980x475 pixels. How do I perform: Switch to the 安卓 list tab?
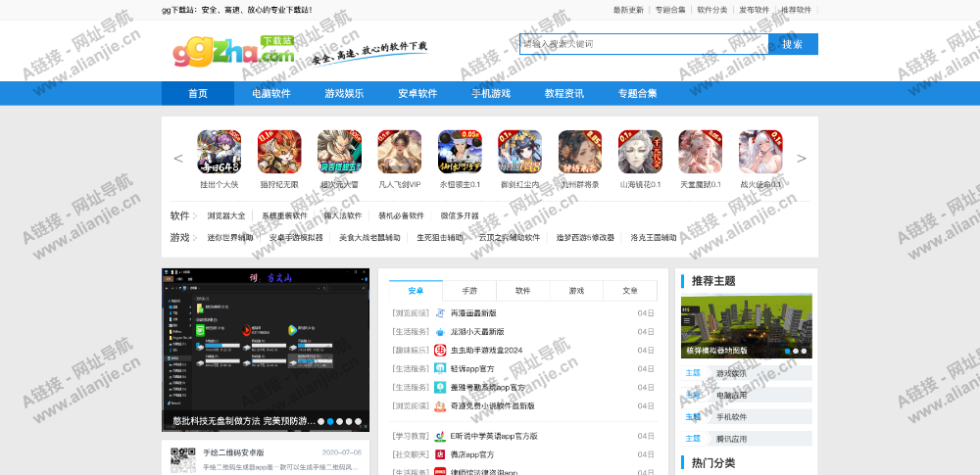coord(416,291)
